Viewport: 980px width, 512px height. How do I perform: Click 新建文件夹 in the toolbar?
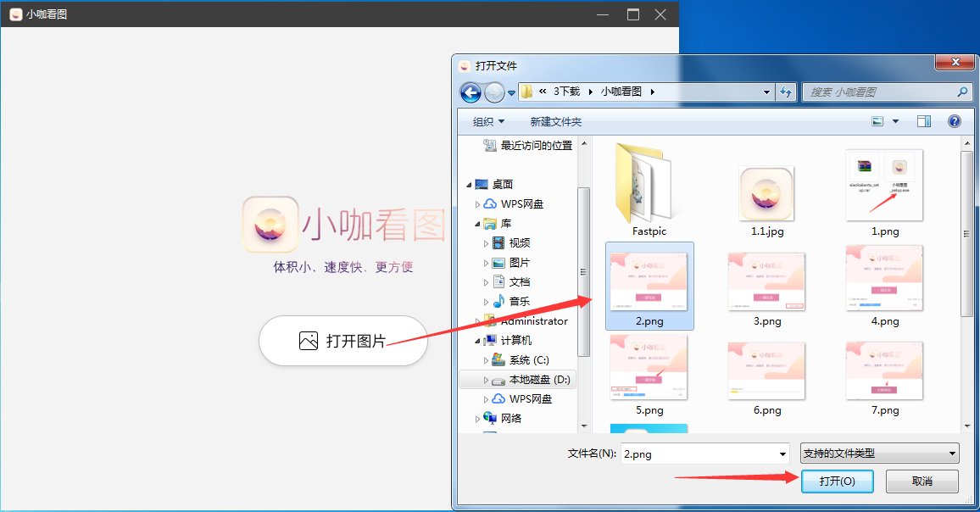pos(555,121)
